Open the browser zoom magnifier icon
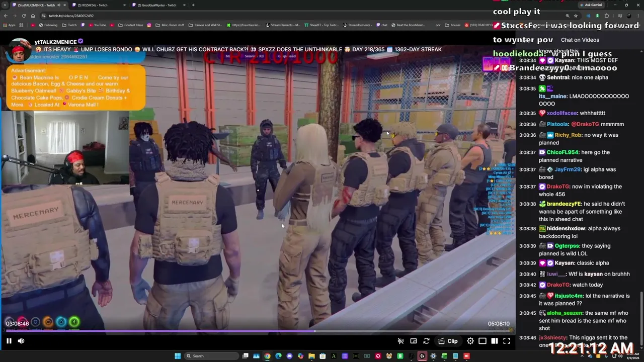 [x=568, y=16]
